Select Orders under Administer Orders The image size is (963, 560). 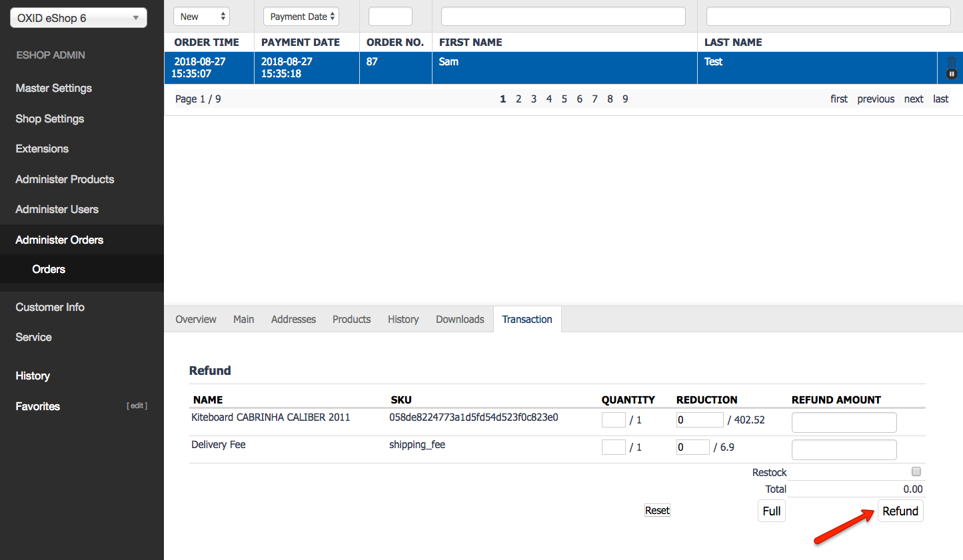(x=48, y=269)
